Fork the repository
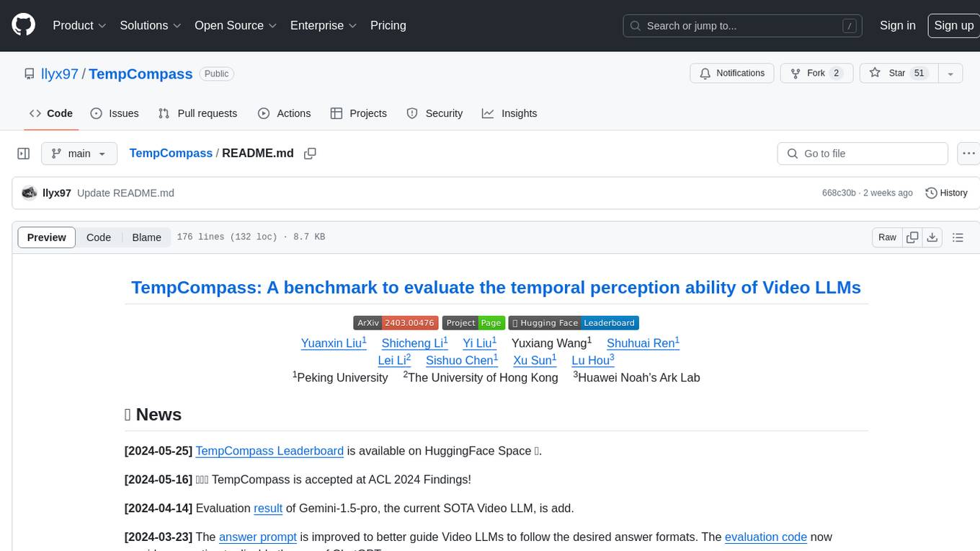The height and width of the screenshot is (551, 980). click(817, 74)
